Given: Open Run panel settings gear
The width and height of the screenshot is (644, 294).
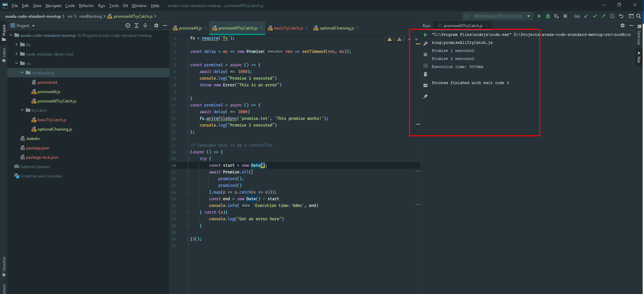Looking at the screenshot, I should point(622,25).
